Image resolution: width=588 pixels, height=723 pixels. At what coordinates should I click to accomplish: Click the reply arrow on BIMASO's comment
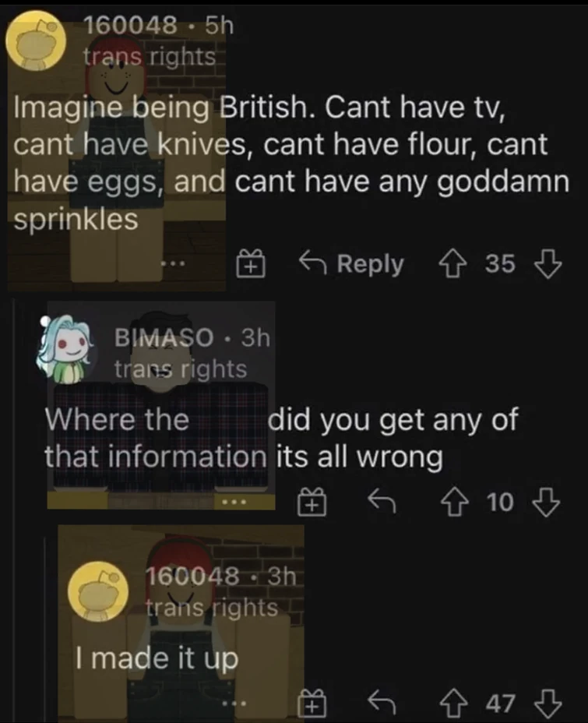[x=382, y=501]
